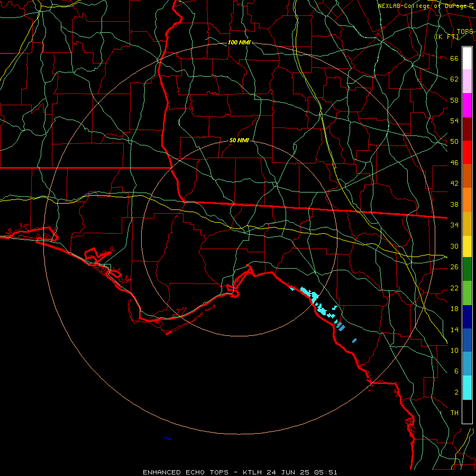
Task: Click the cyan 6 kft legend swatch
Action: (x=467, y=388)
